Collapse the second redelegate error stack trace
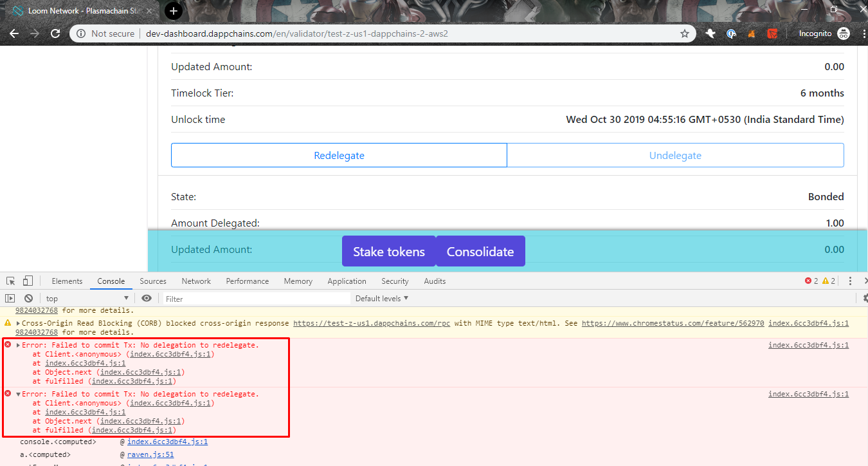The height and width of the screenshot is (466, 868). point(17,393)
